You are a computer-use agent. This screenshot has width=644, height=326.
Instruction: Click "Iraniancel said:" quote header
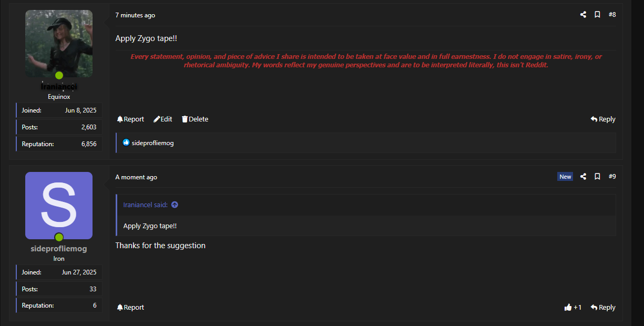click(146, 205)
